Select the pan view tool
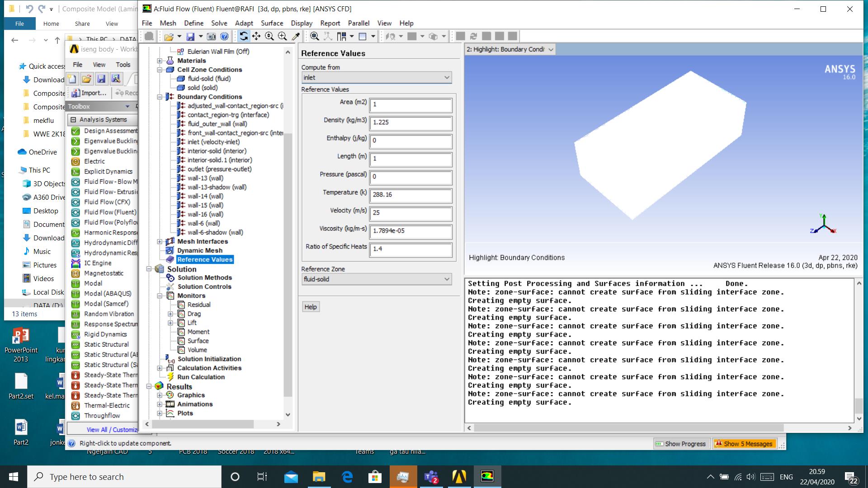868x488 pixels. [256, 36]
